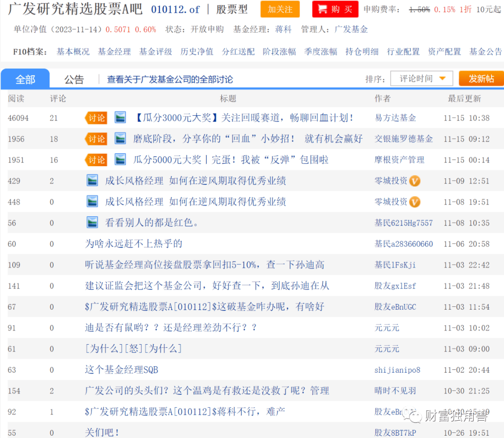The width and height of the screenshot is (504, 438).
Task: Click 讨论 tag on 瓜分3000元大奖 post
Action: pyautogui.click(x=96, y=118)
